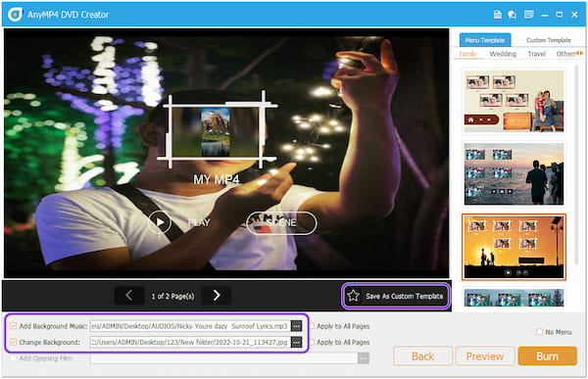The height and width of the screenshot is (379, 588).
Task: Click the play icon in menu preview
Action: click(160, 222)
